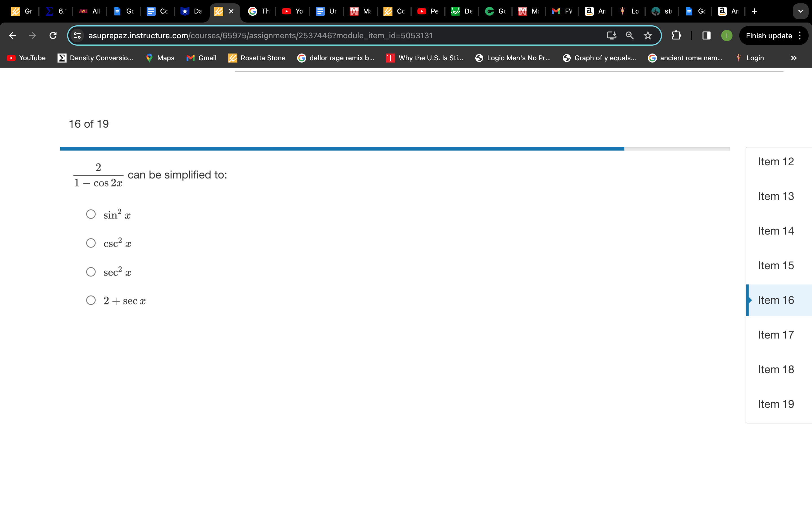Open site information icon beside URL
812x507 pixels.
pyautogui.click(x=77, y=35)
